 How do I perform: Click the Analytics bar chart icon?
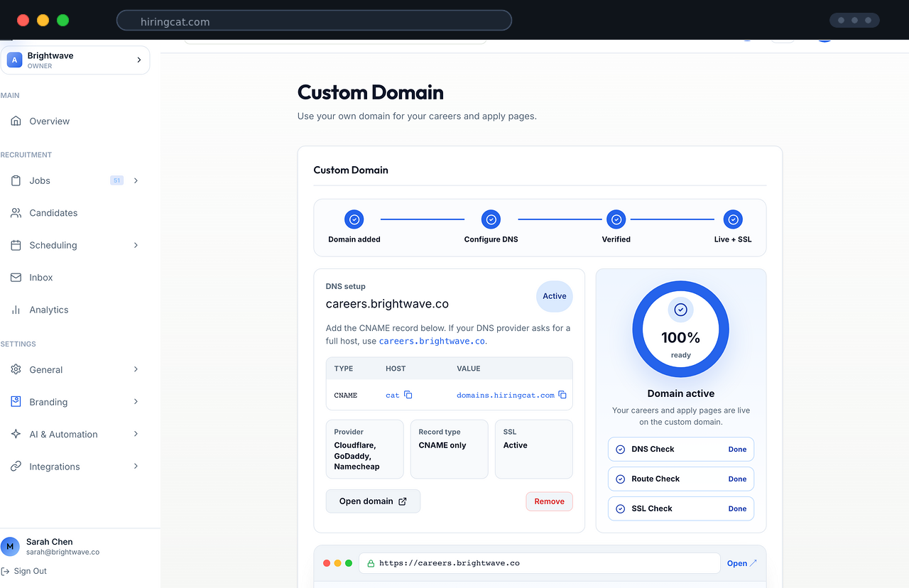pyautogui.click(x=16, y=310)
